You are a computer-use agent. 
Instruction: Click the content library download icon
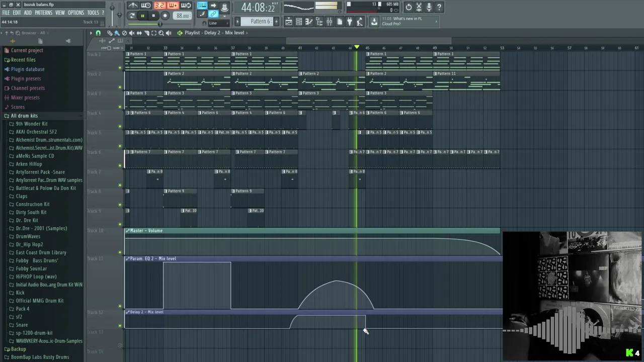[374, 22]
